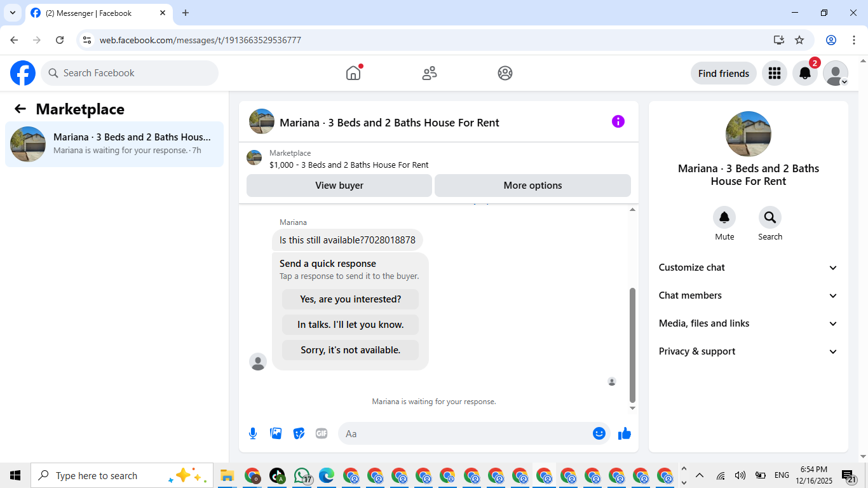
Task: Go to the Facebook Home feed icon
Action: [x=353, y=73]
